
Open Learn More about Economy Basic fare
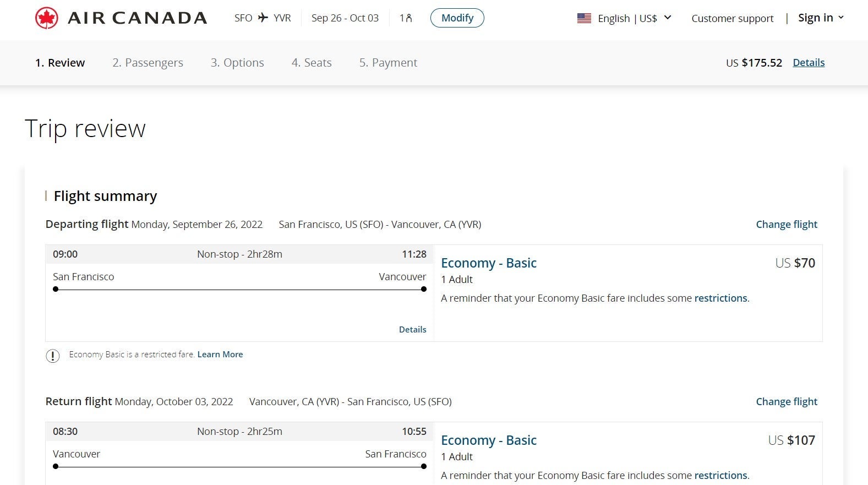(x=220, y=355)
